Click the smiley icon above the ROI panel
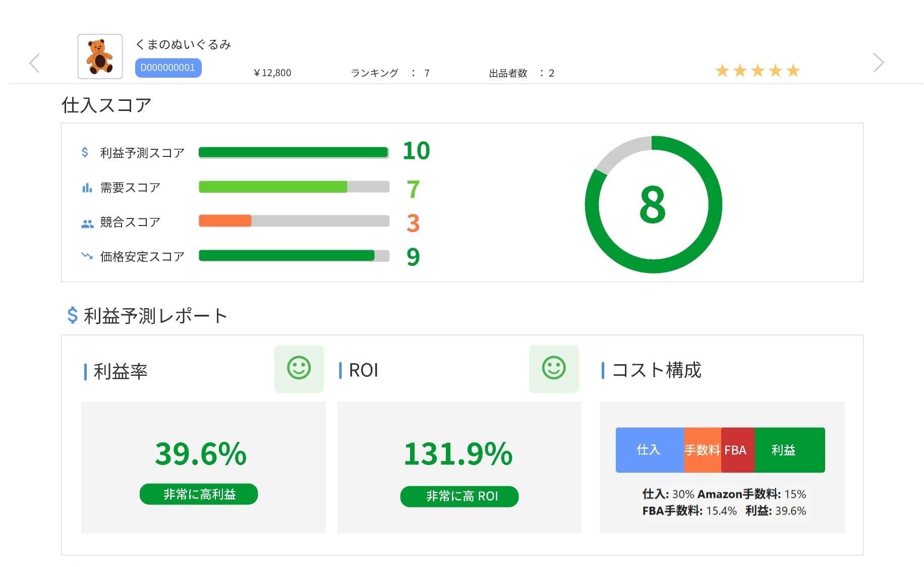 pos(554,369)
